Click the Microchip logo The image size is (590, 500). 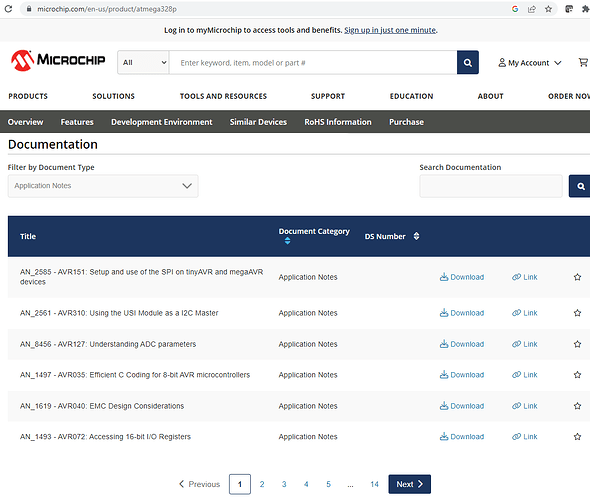(58, 61)
